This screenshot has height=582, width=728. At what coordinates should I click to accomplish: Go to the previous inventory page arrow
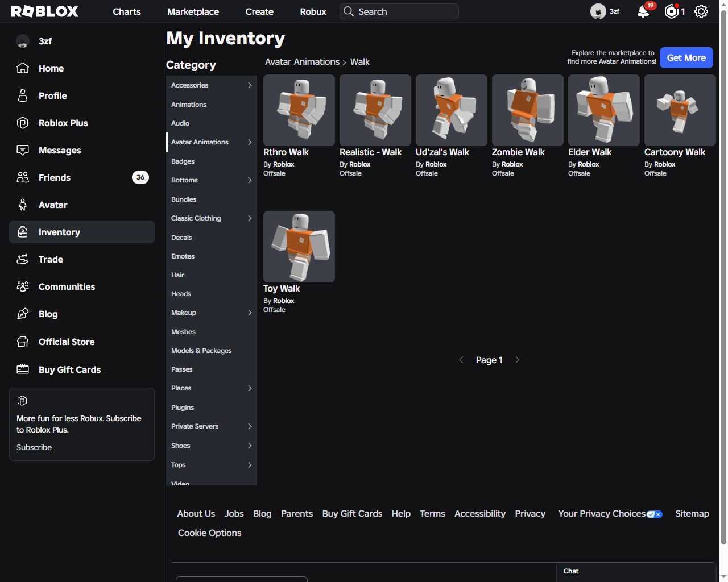pos(461,360)
